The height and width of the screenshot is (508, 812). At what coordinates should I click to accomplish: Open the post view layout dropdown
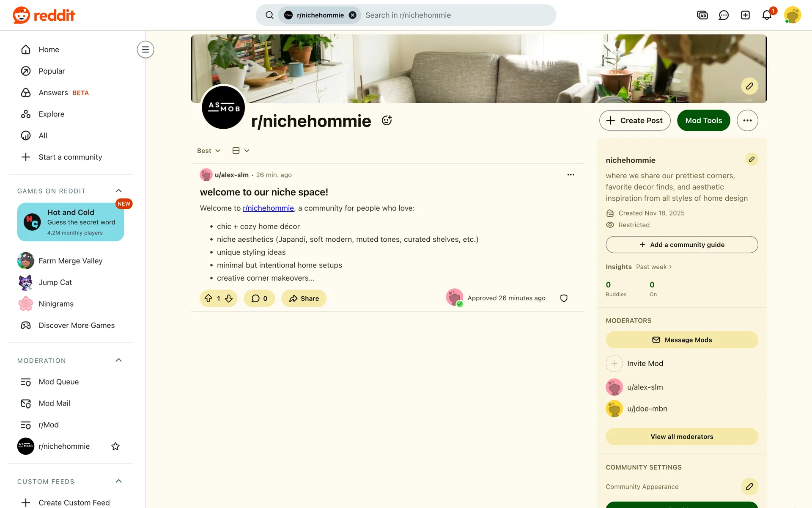click(241, 151)
